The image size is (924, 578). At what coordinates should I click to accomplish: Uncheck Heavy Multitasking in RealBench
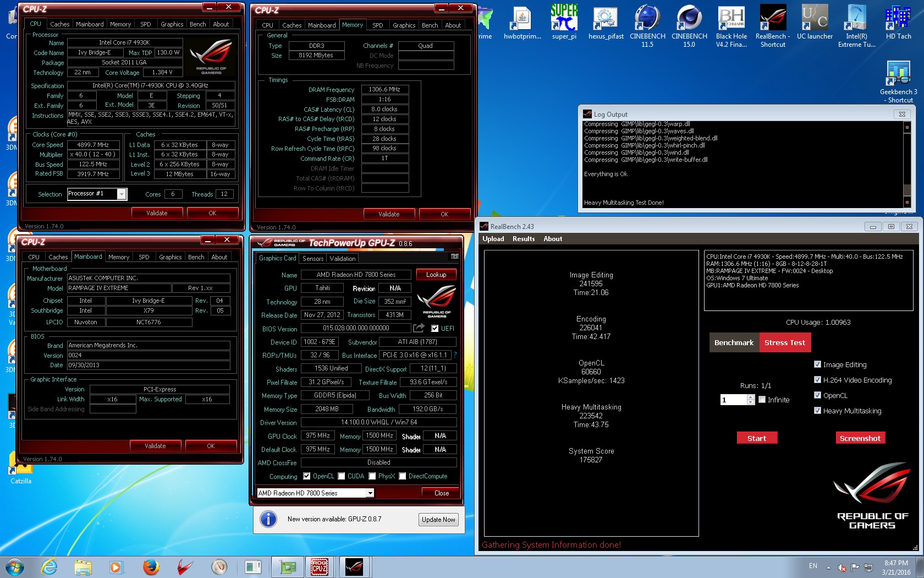[817, 411]
